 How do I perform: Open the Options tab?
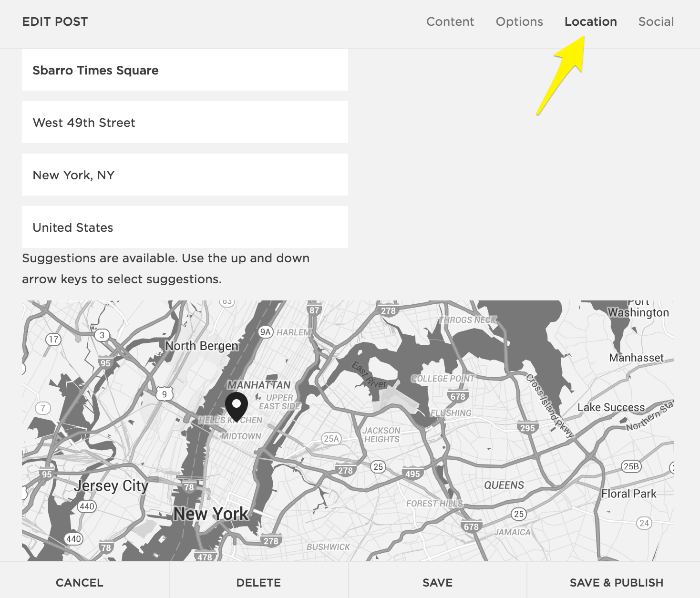519,22
